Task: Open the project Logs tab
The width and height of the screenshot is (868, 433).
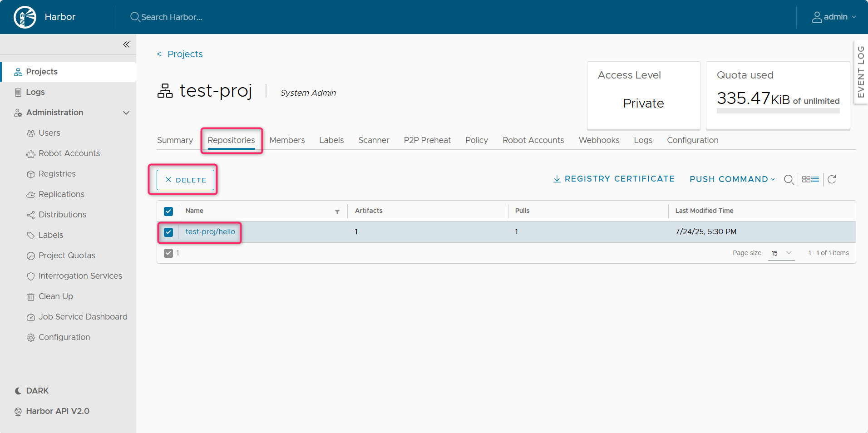Action: pyautogui.click(x=643, y=140)
